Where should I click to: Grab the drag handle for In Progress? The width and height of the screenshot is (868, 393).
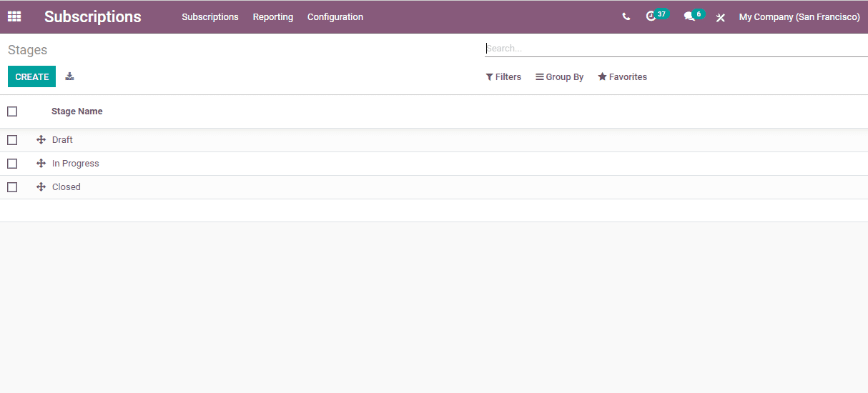pyautogui.click(x=41, y=164)
